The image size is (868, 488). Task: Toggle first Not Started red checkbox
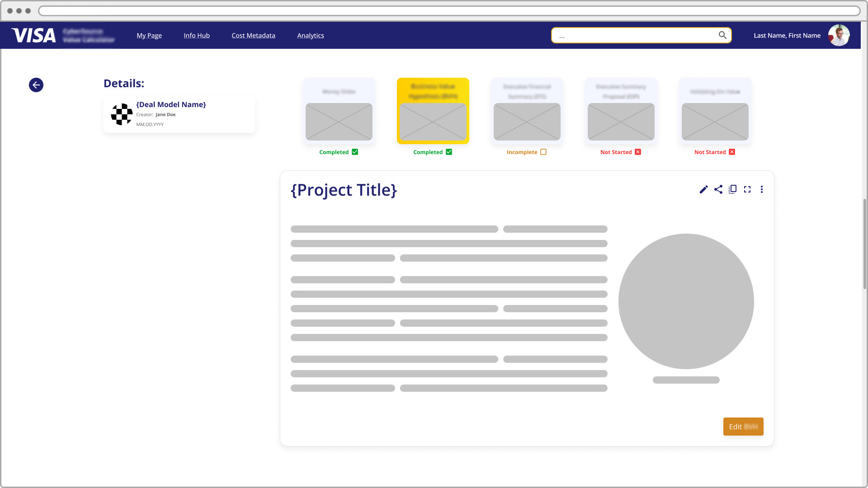(638, 152)
